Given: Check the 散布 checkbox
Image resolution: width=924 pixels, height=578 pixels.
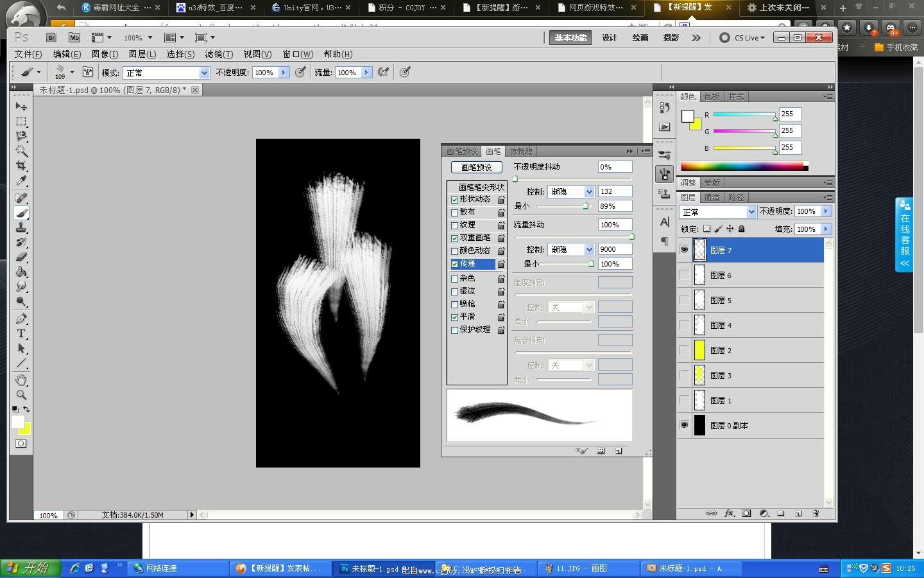Looking at the screenshot, I should [x=455, y=213].
